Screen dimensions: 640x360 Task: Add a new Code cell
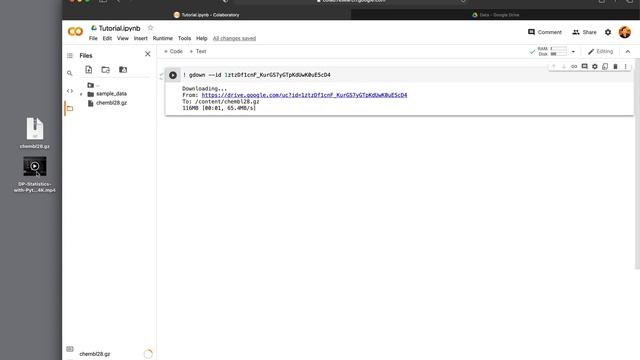click(x=173, y=51)
